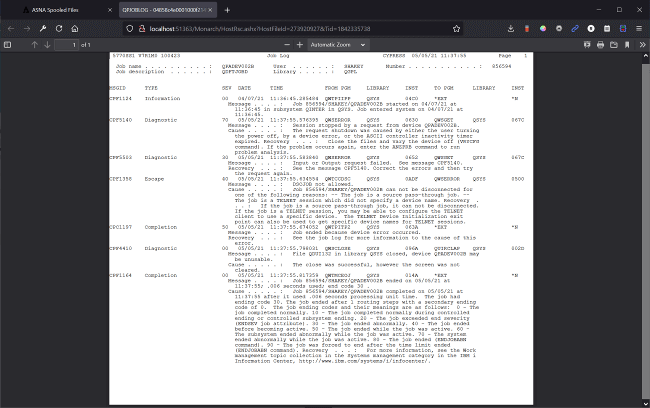
Task: Close the QPJOBLOG tab
Action: click(x=210, y=10)
